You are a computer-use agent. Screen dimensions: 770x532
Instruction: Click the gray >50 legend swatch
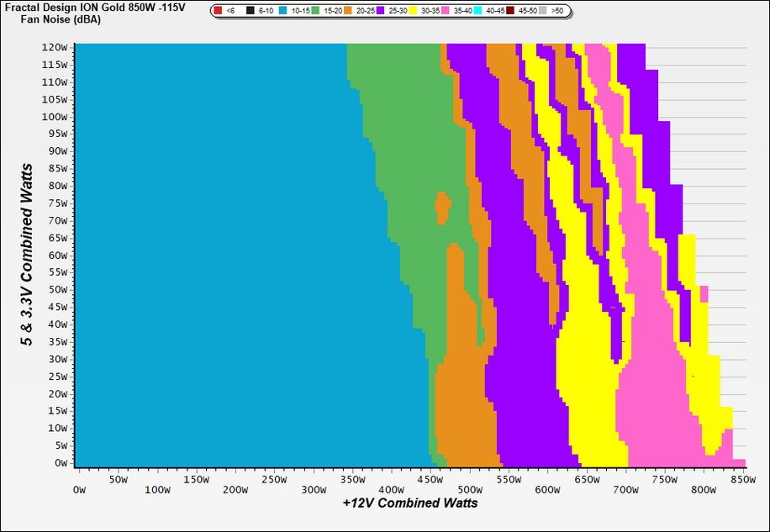[542, 10]
